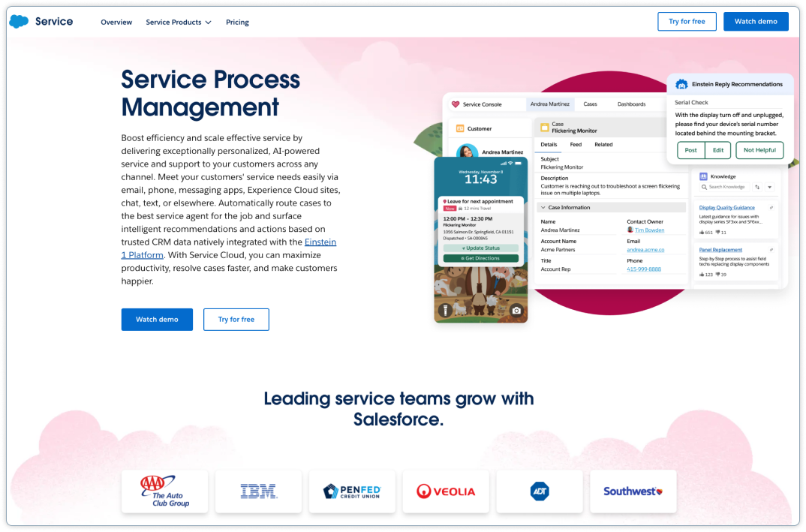Click the Veolia logo card
Screen dimensions: 806x532
coord(446,491)
